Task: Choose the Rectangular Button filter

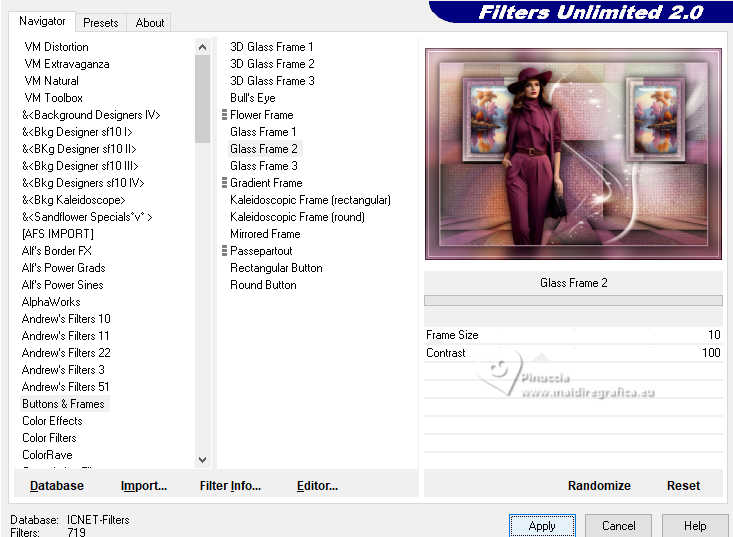Action: [x=276, y=268]
